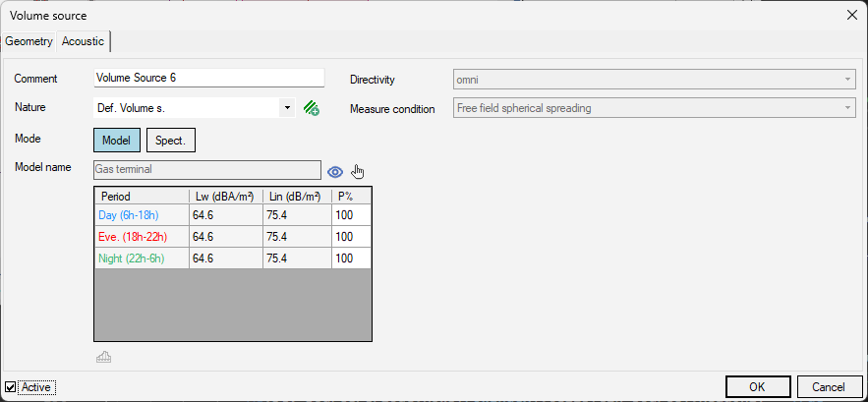Viewport: 868px width, 402px height.
Task: Select the Acoustic tab
Action: [83, 41]
